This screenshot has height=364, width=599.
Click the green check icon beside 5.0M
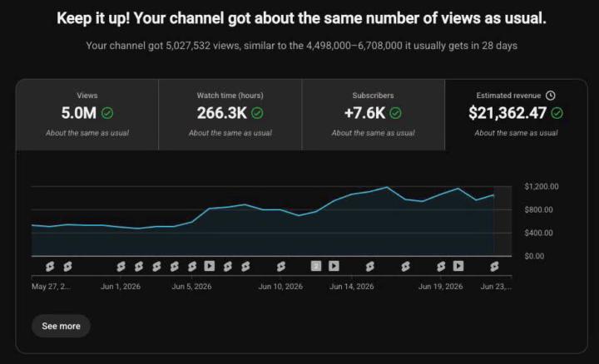click(x=107, y=113)
